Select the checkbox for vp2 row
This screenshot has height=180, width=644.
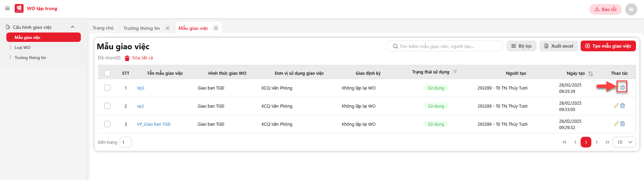(x=107, y=106)
